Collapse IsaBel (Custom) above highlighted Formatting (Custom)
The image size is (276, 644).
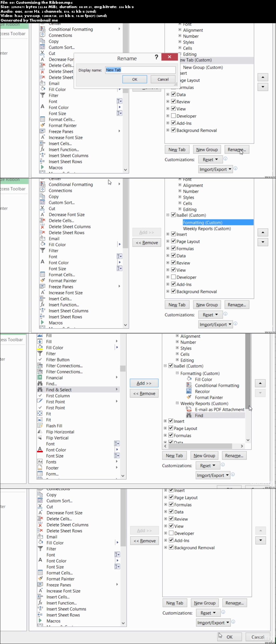click(168, 215)
